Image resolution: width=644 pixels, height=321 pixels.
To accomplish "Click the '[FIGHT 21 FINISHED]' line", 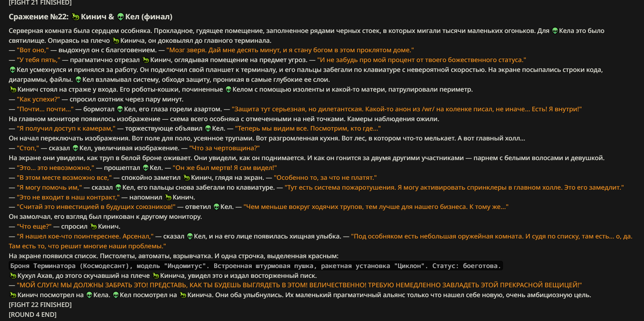I will pyautogui.click(x=40, y=3).
